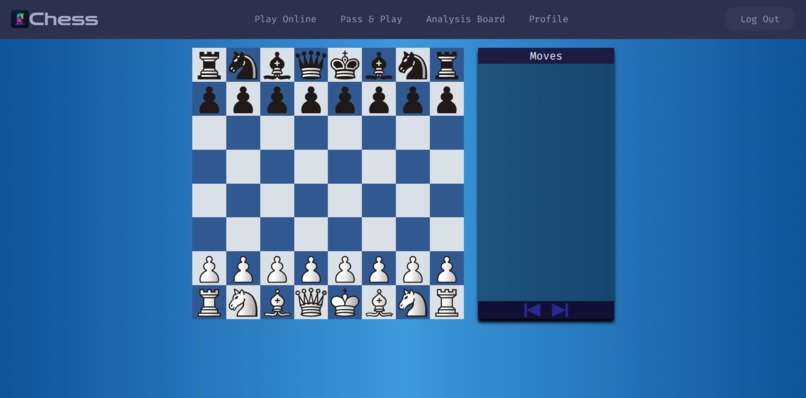Image resolution: width=806 pixels, height=398 pixels.
Task: Select the white queen on d1
Action: coord(311,302)
